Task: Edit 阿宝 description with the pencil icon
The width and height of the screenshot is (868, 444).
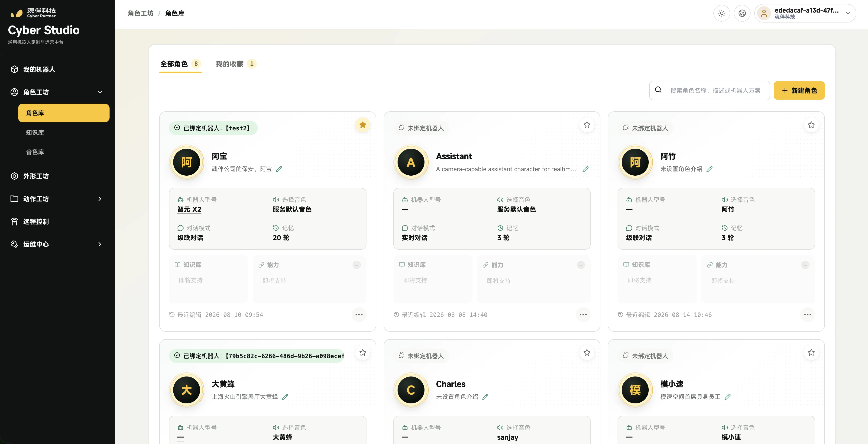Action: click(279, 169)
